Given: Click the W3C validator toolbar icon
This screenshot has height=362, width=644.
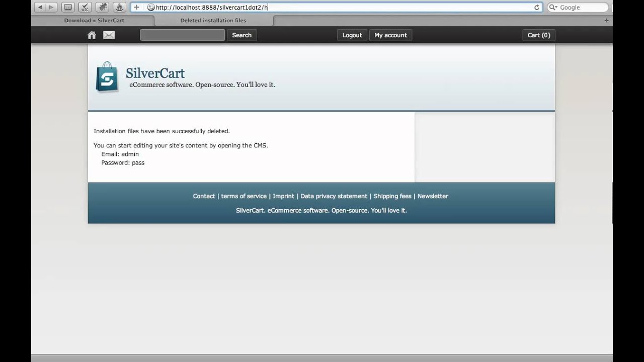Looking at the screenshot, I should coord(86,7).
